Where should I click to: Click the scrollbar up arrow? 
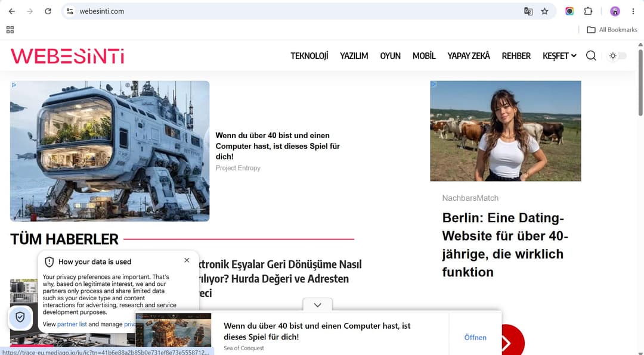[640, 44]
